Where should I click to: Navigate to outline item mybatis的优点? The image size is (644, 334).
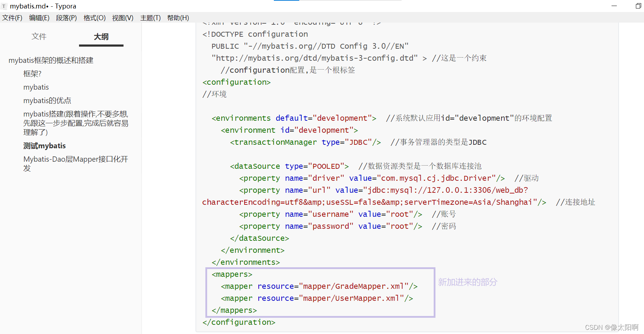coord(47,101)
